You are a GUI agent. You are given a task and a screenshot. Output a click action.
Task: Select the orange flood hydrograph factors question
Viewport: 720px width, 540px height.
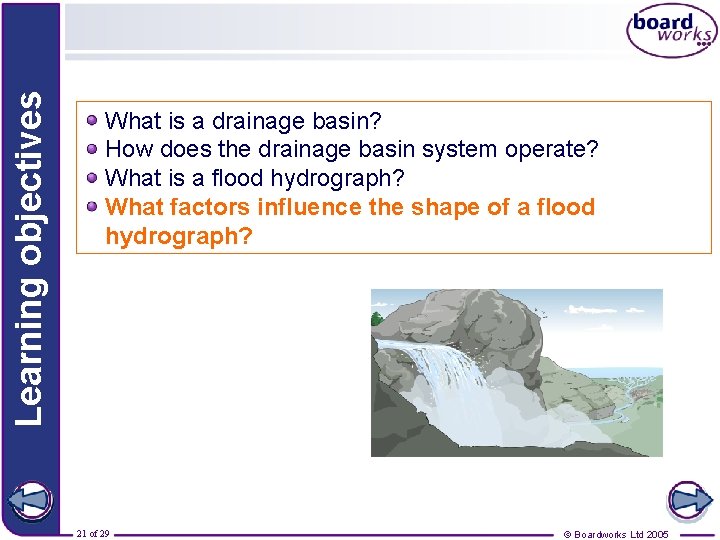350,221
